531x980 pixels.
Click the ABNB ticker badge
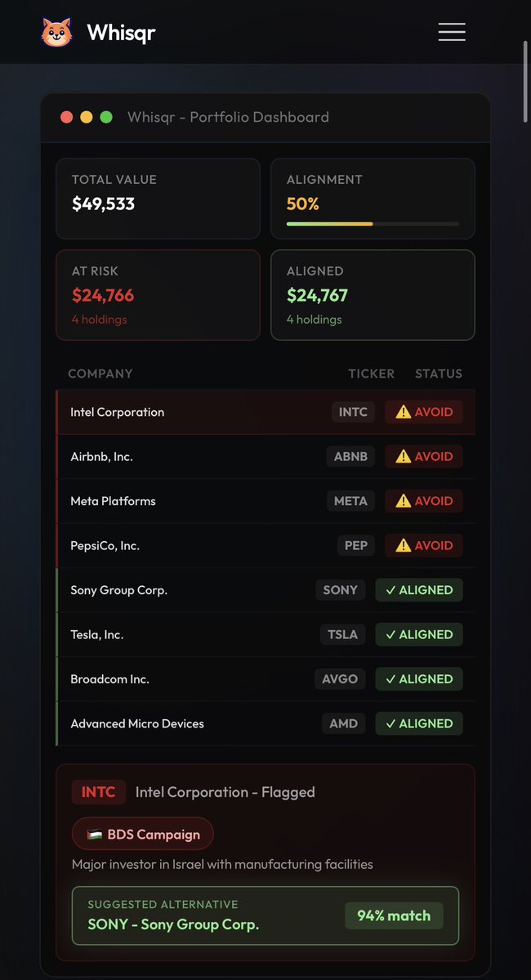[x=351, y=456]
